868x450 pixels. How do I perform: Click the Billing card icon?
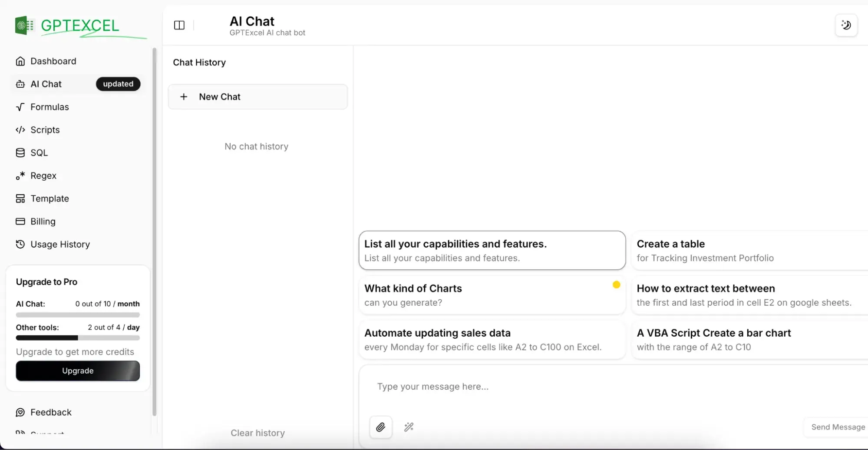(20, 222)
